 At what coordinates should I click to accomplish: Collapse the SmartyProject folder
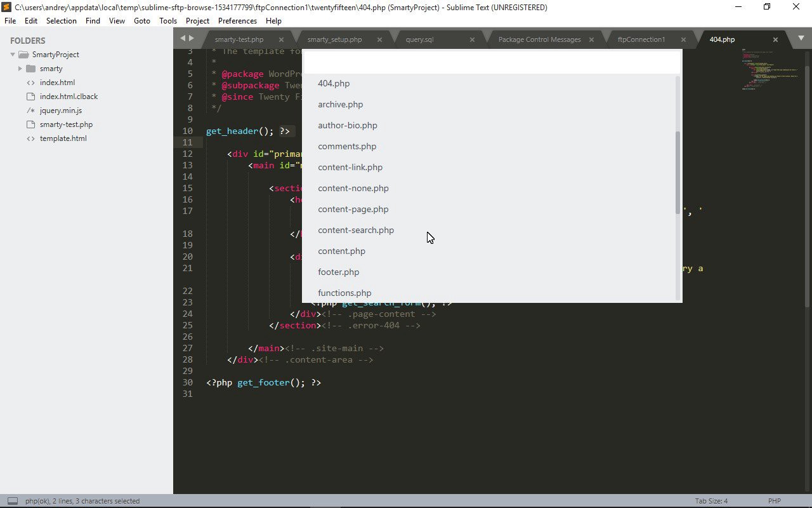point(13,55)
